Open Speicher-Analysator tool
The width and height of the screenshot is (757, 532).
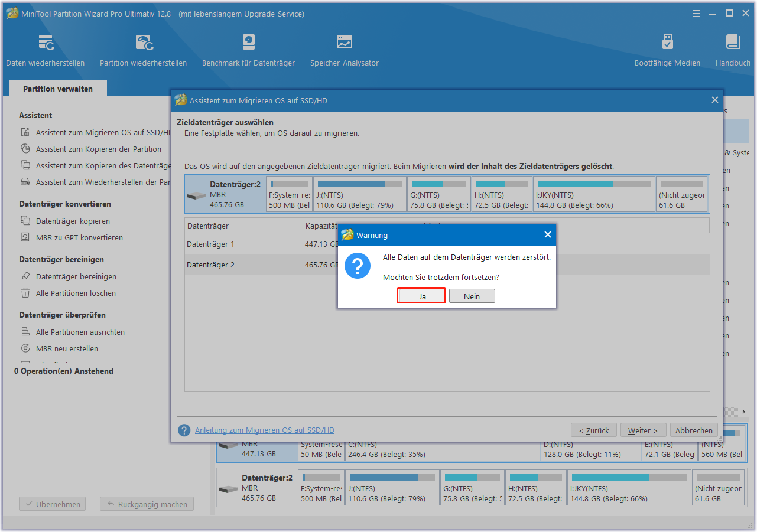345,50
